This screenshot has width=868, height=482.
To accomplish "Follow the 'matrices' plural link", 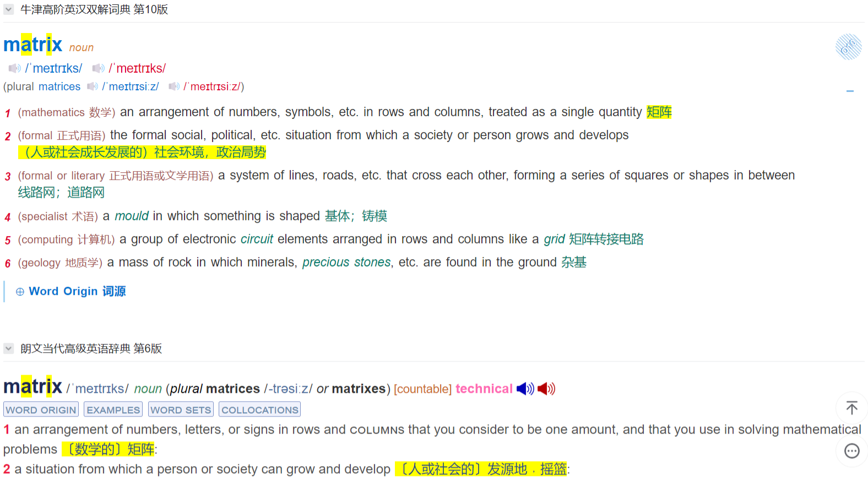I will pyautogui.click(x=59, y=86).
